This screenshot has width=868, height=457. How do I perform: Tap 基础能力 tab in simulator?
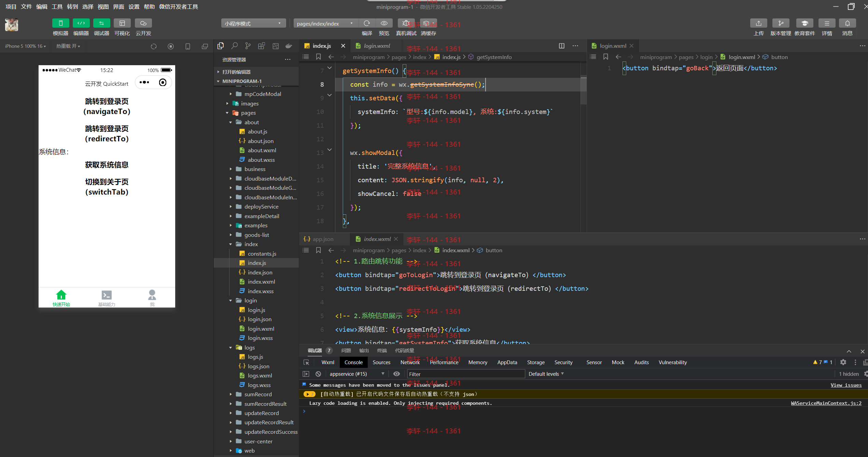click(107, 298)
